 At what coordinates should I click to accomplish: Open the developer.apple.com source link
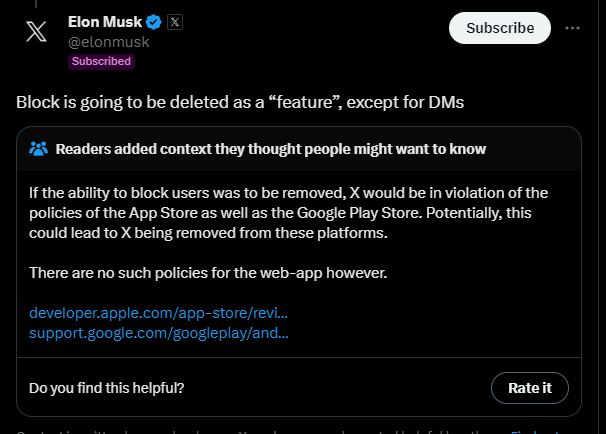click(159, 313)
